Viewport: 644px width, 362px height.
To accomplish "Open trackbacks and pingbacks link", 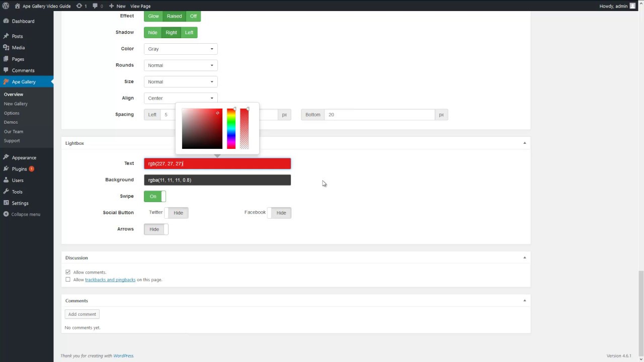I will 110,280.
